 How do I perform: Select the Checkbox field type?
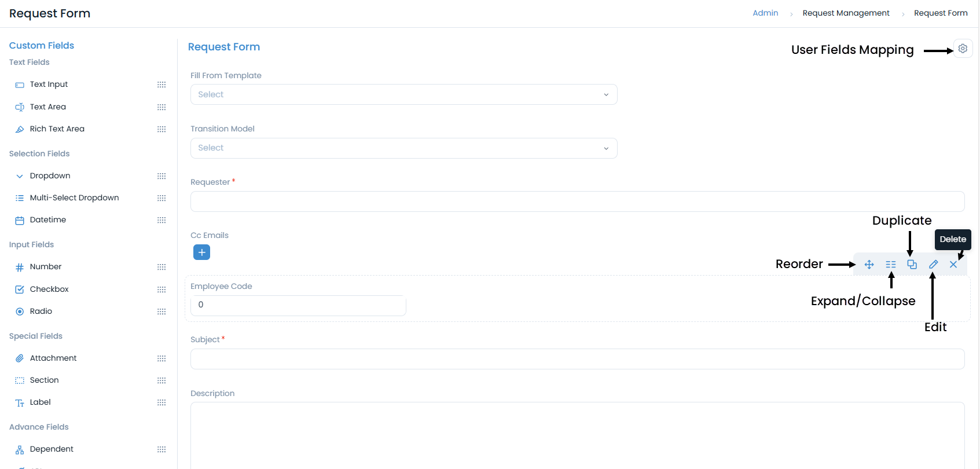click(49, 289)
